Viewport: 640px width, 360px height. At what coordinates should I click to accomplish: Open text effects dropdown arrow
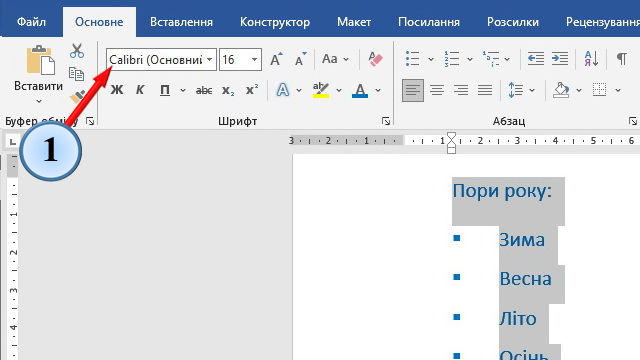click(299, 90)
